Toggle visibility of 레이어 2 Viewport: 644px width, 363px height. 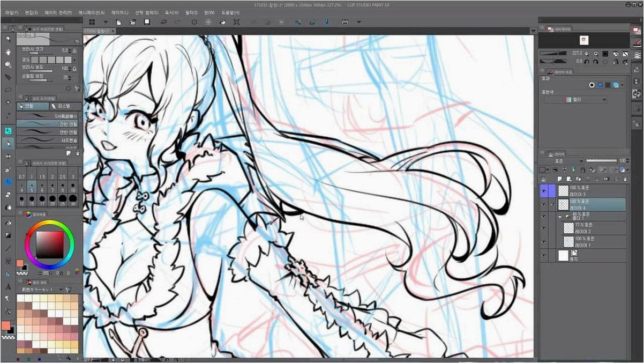[x=544, y=228]
